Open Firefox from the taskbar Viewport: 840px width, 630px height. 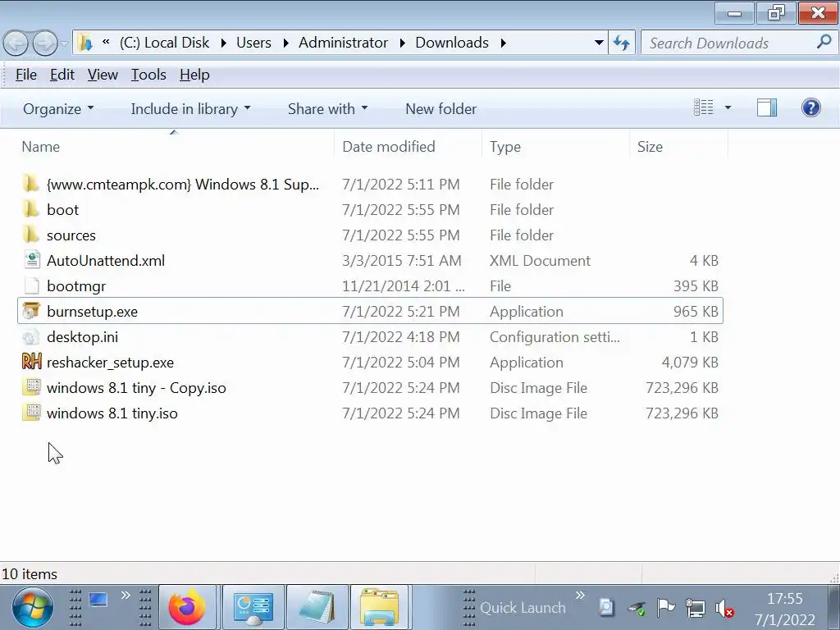[x=188, y=608]
